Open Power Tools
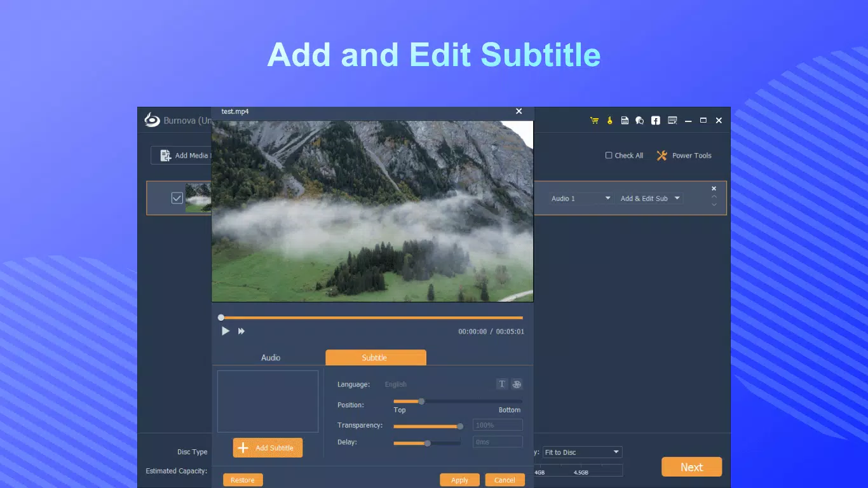Viewport: 868px width, 488px height. click(x=684, y=156)
